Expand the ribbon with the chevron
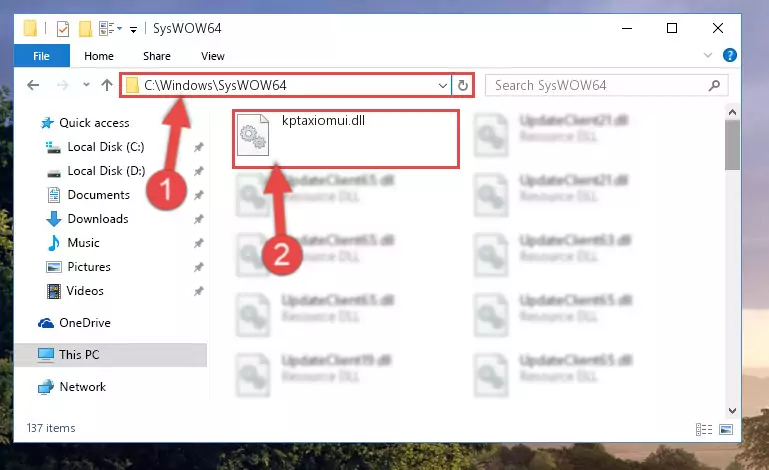Screen dimensions: 769x470 [708, 55]
